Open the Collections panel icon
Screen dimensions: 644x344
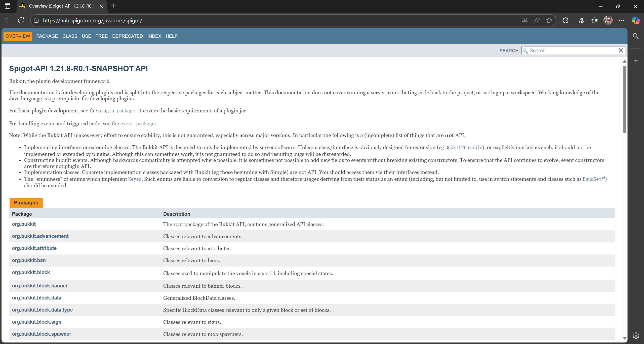tap(594, 20)
